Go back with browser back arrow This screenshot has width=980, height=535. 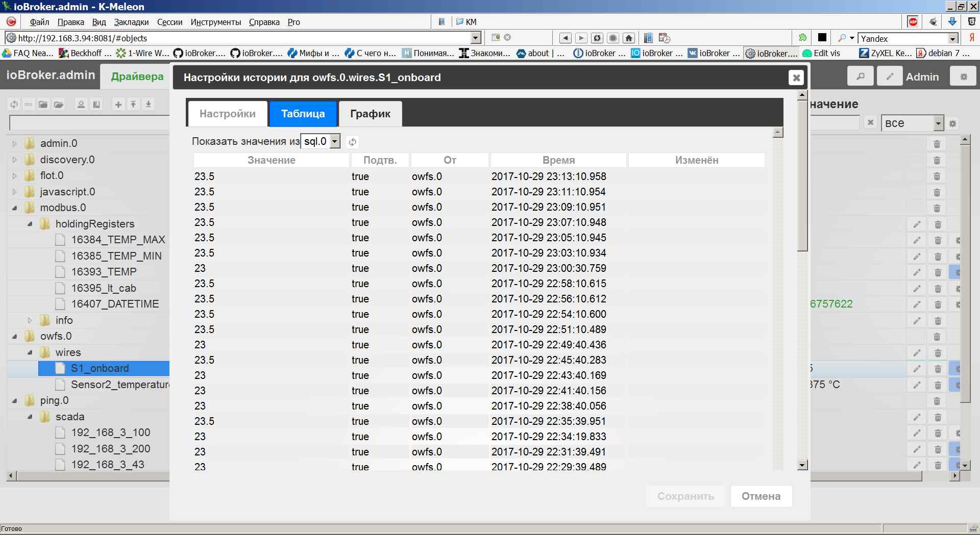click(565, 38)
